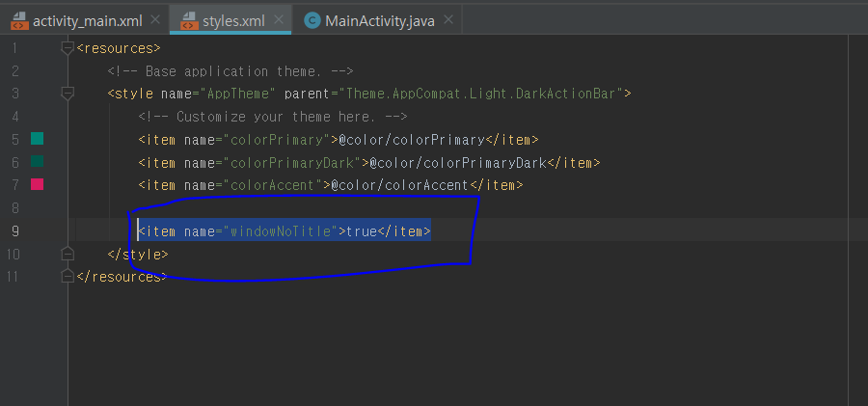Click the fold end marker on line 11
This screenshot has height=406, width=868.
pos(68,276)
